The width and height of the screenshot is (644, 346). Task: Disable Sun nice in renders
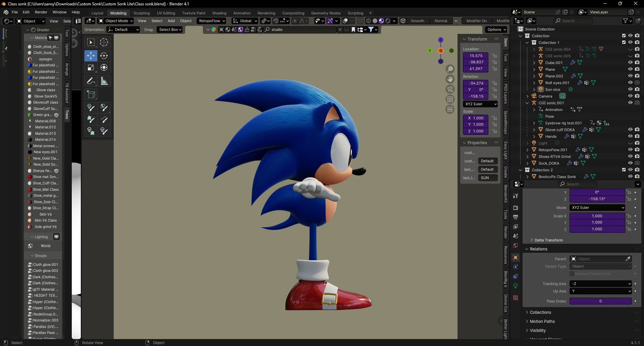click(637, 90)
